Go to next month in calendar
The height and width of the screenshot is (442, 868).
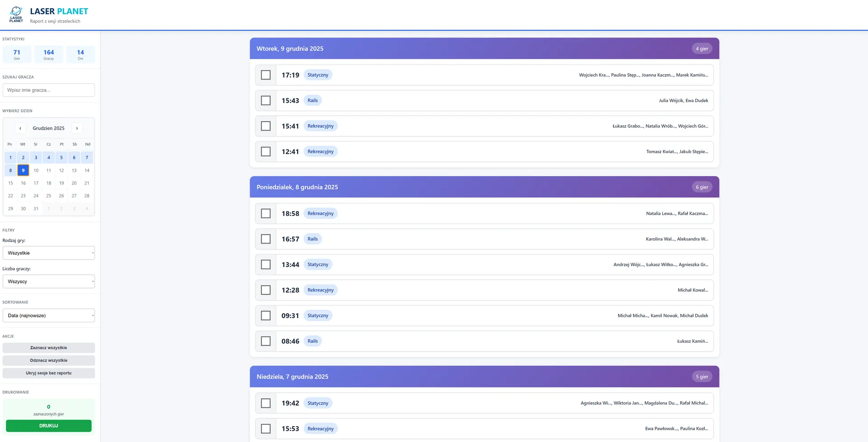[77, 128]
